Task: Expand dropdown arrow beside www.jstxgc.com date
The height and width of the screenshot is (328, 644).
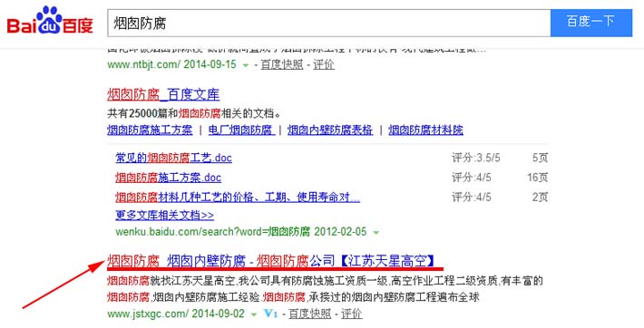Action: [254, 315]
